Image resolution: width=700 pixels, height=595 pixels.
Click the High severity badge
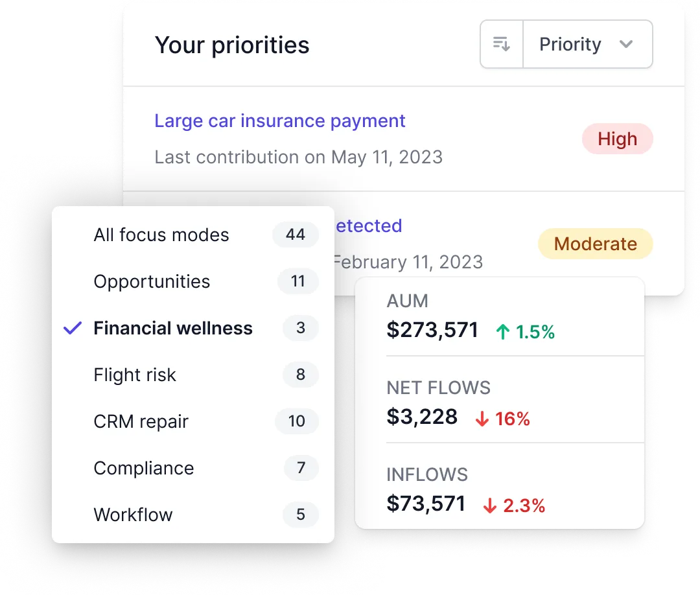point(617,139)
